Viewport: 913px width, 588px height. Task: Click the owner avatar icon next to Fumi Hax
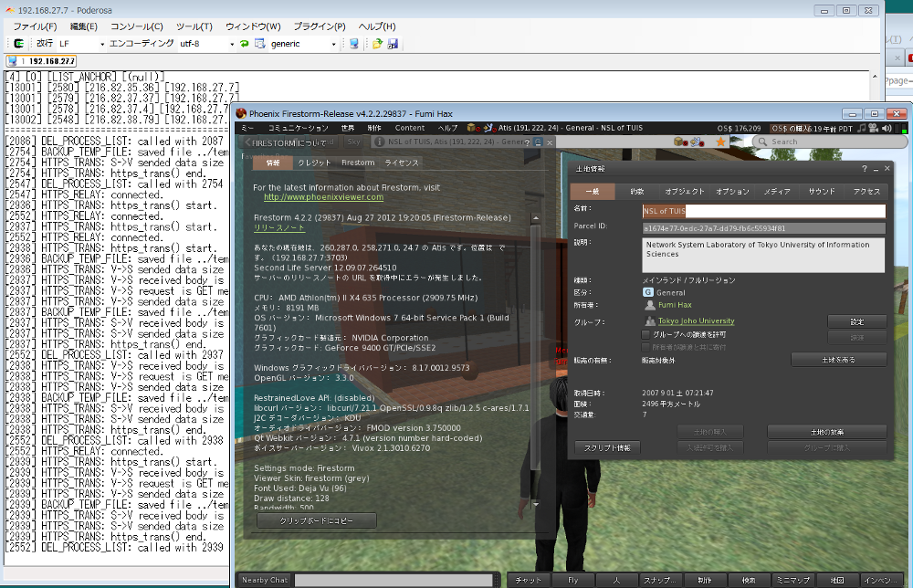click(x=650, y=305)
